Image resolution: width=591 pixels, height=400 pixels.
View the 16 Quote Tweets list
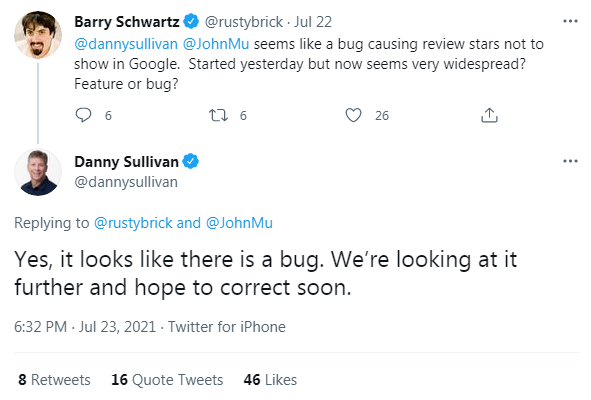click(167, 380)
